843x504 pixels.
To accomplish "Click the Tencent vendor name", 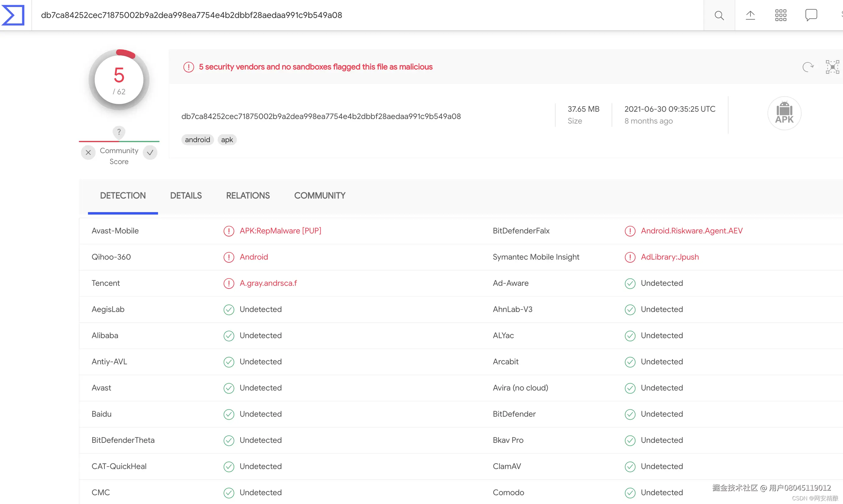I will (106, 283).
